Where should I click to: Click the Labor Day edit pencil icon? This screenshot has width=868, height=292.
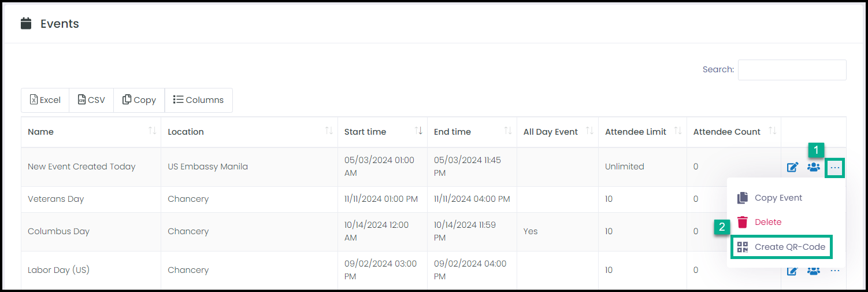(793, 271)
